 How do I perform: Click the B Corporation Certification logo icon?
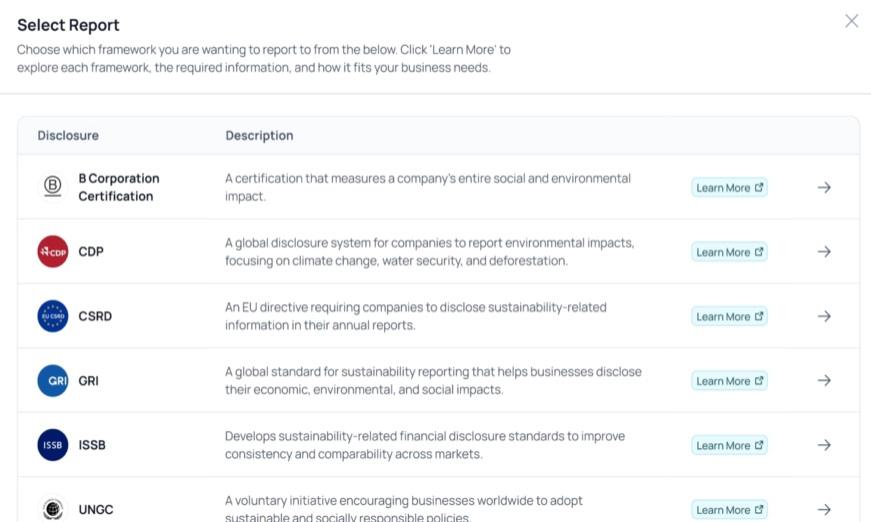tap(53, 187)
